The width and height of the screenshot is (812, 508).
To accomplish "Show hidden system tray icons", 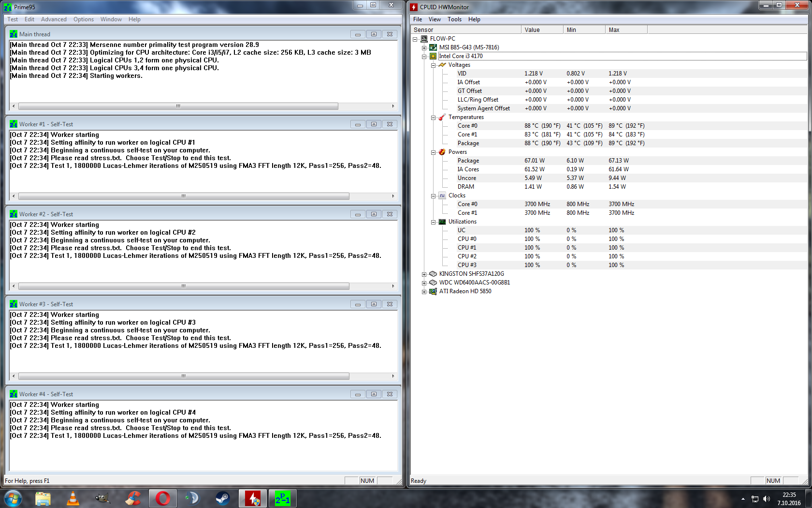I will coord(743,499).
